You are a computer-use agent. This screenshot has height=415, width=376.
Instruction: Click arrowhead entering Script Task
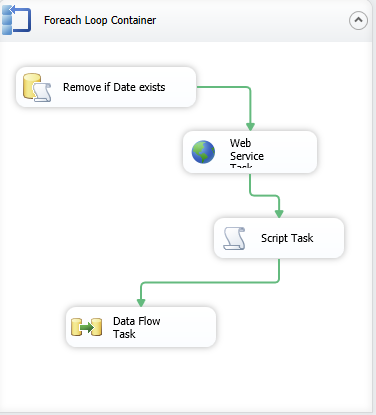coord(279,214)
